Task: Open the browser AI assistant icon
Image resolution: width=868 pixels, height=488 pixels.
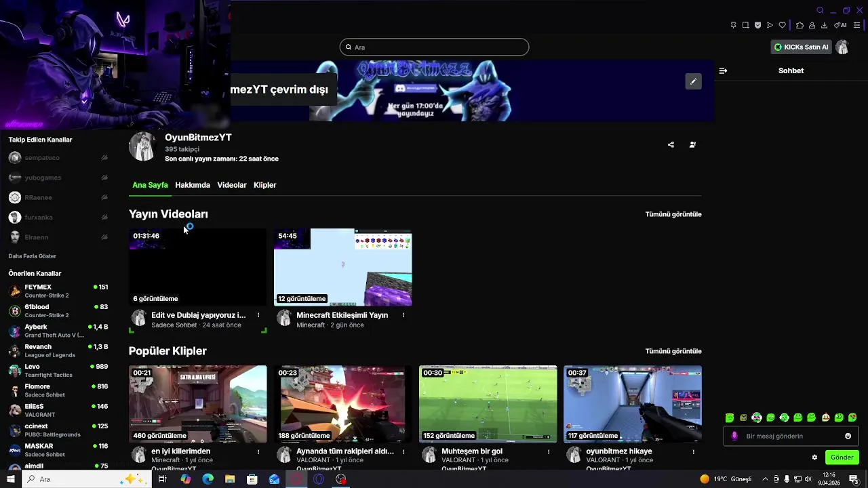Action: coord(840,25)
